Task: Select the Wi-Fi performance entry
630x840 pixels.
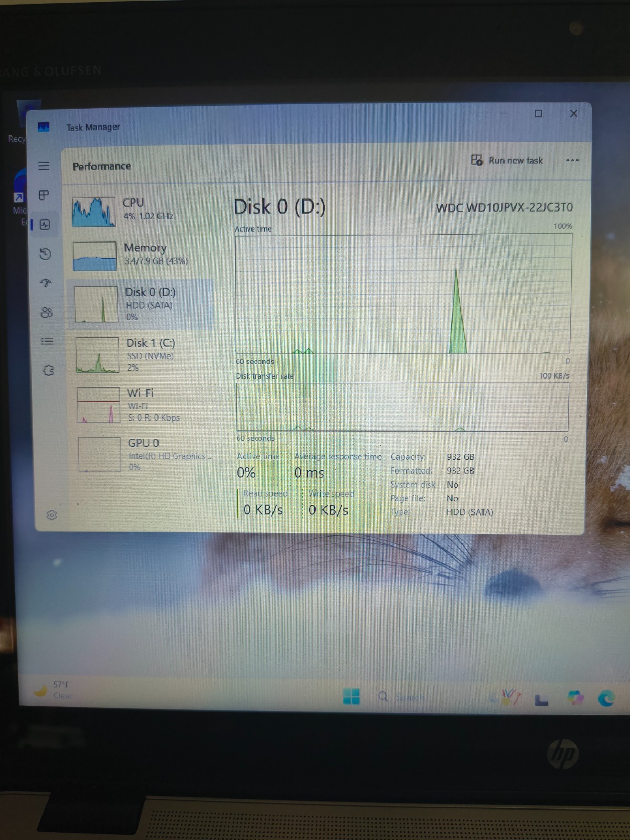Action: 144,405
